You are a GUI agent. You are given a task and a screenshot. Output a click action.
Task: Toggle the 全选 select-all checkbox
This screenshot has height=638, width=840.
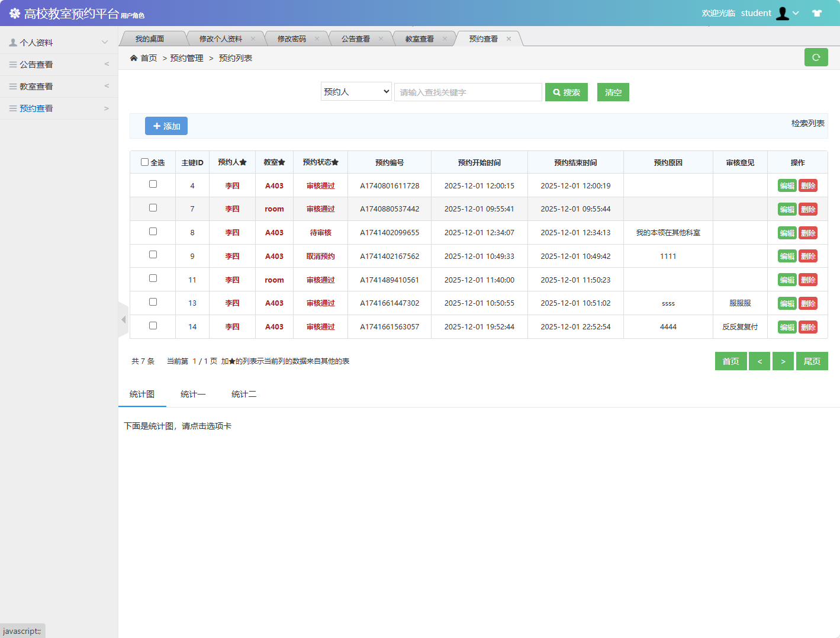(x=144, y=162)
